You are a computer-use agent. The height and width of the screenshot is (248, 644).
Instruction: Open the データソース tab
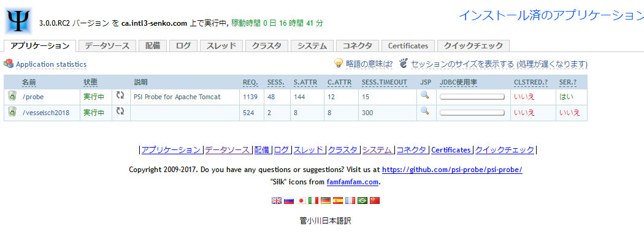[107, 45]
